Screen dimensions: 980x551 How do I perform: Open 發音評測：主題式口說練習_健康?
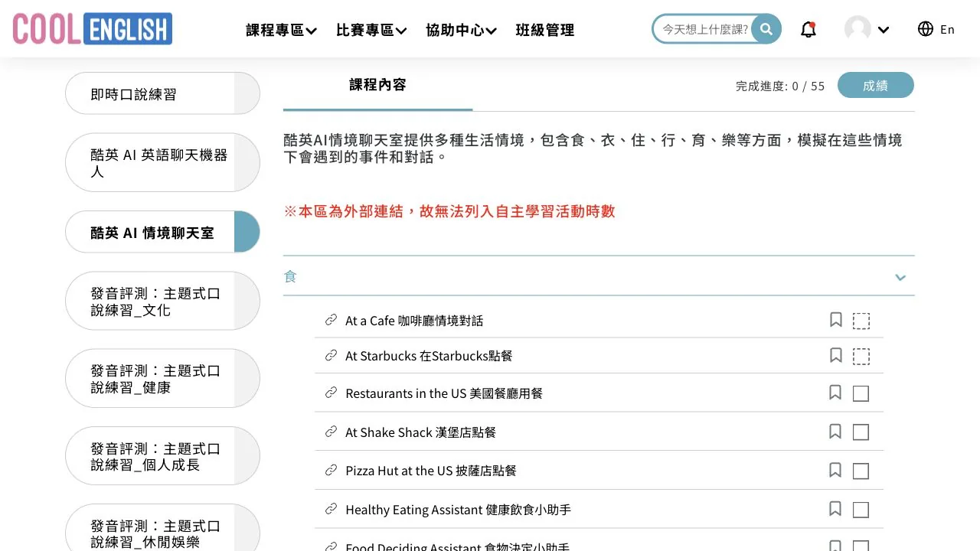pyautogui.click(x=162, y=378)
